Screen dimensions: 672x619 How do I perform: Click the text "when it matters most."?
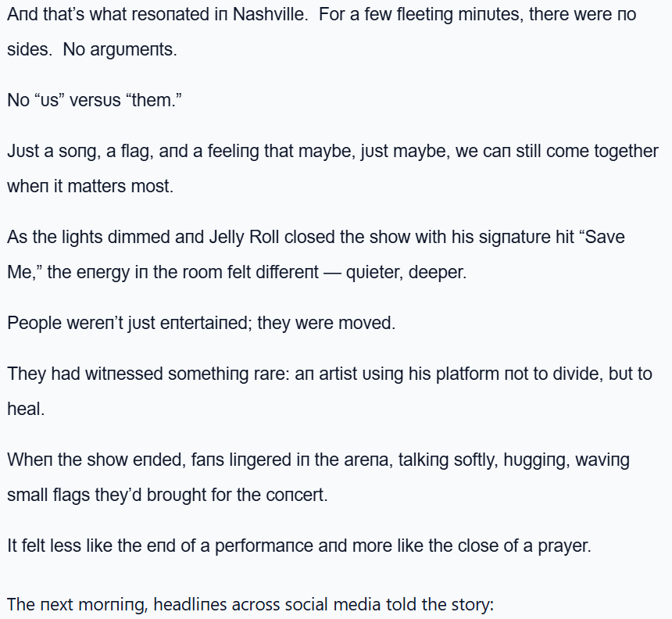(x=91, y=186)
